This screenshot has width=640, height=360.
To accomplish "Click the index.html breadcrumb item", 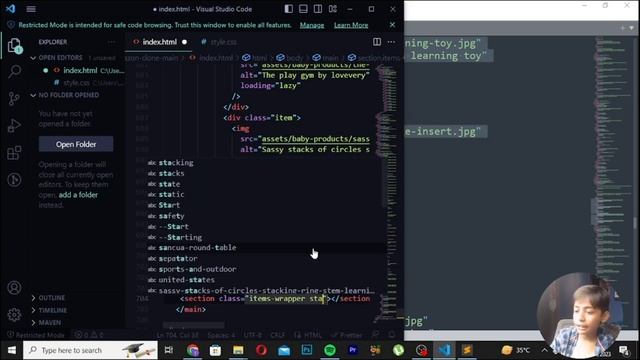I will (x=211, y=58).
